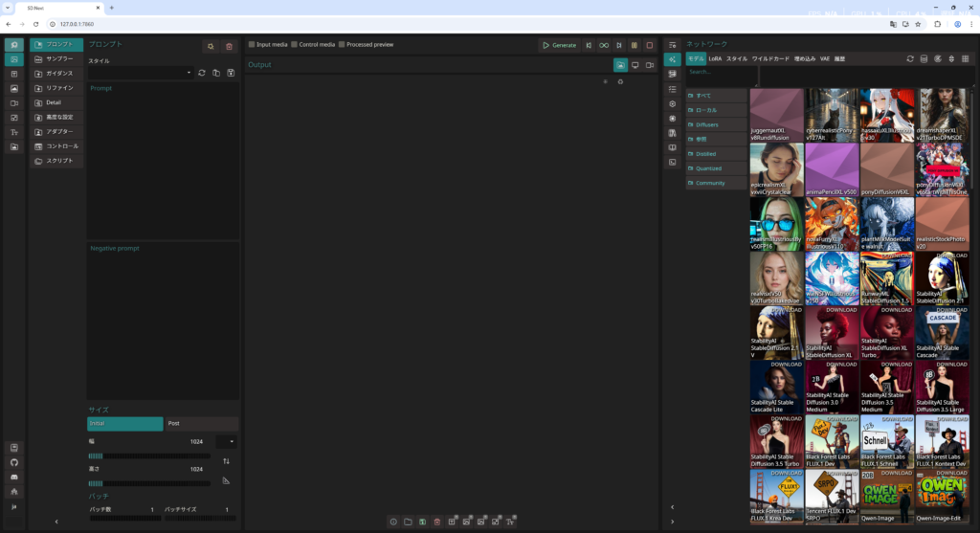Select the VAE tab in network panel
980x533 pixels.
click(x=824, y=59)
